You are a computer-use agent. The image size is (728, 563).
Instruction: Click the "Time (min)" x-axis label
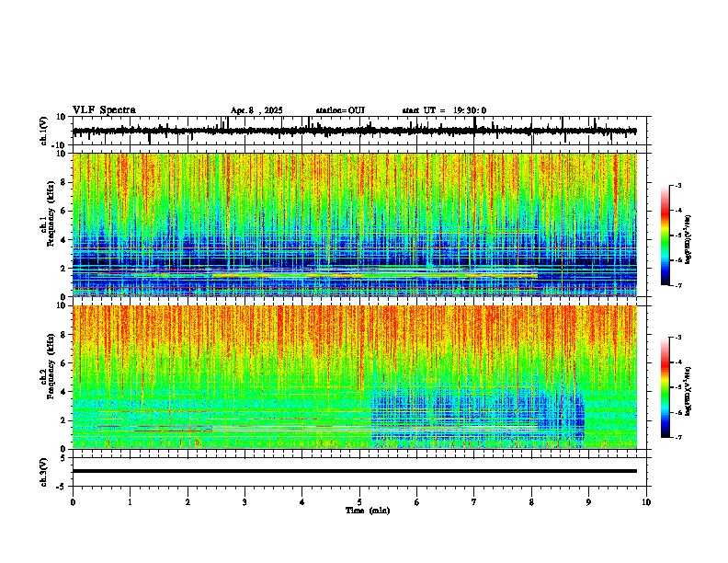(x=368, y=511)
